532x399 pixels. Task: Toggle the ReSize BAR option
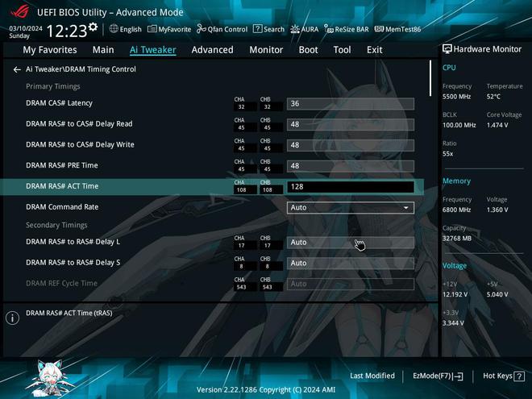coord(346,29)
